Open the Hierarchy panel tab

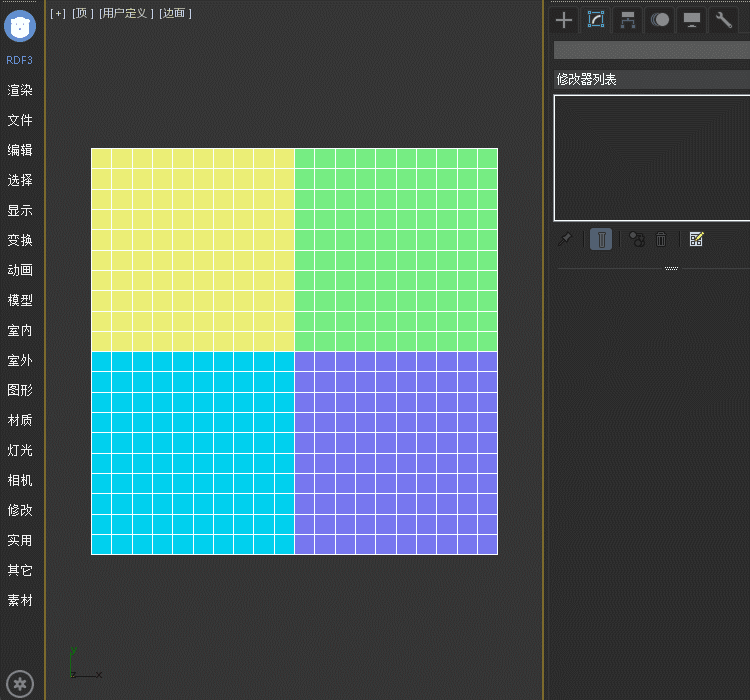[628, 20]
